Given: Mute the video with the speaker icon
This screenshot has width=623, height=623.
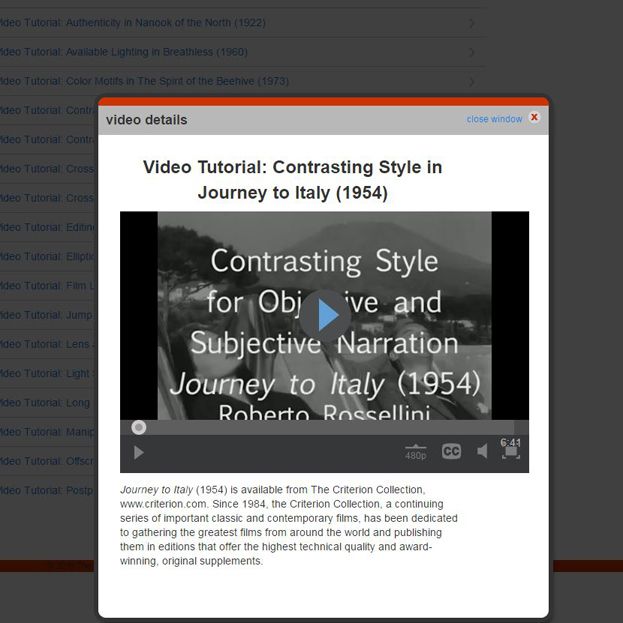Looking at the screenshot, I should pyautogui.click(x=482, y=451).
